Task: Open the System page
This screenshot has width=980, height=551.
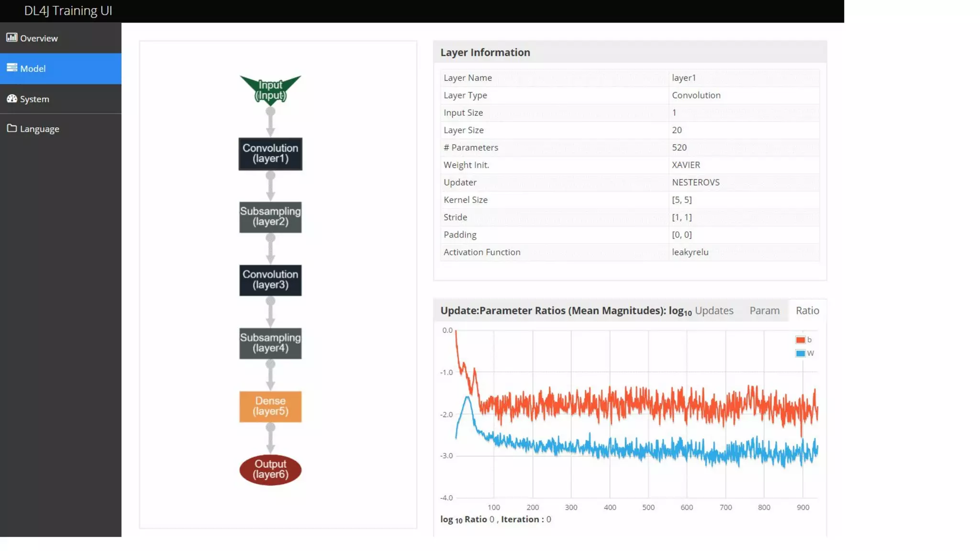Action: pos(34,99)
